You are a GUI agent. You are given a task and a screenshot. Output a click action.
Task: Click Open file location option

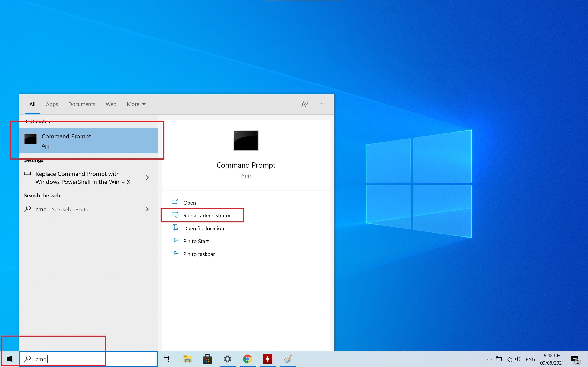(x=203, y=228)
